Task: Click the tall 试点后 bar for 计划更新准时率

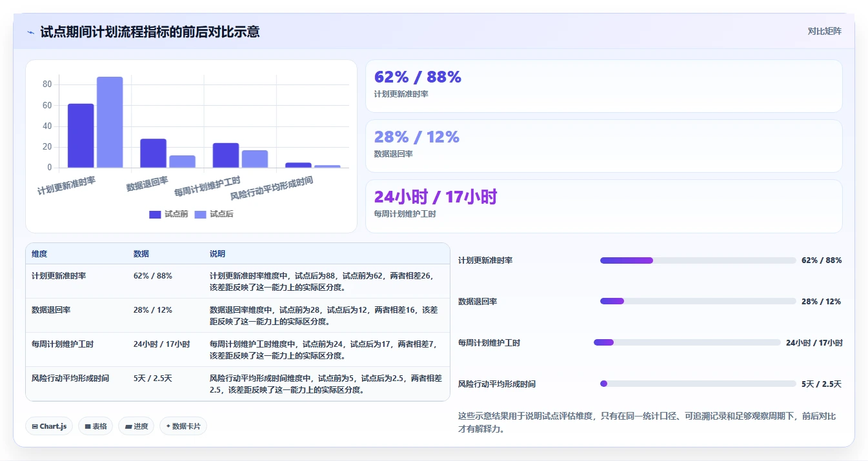Action: (110, 122)
